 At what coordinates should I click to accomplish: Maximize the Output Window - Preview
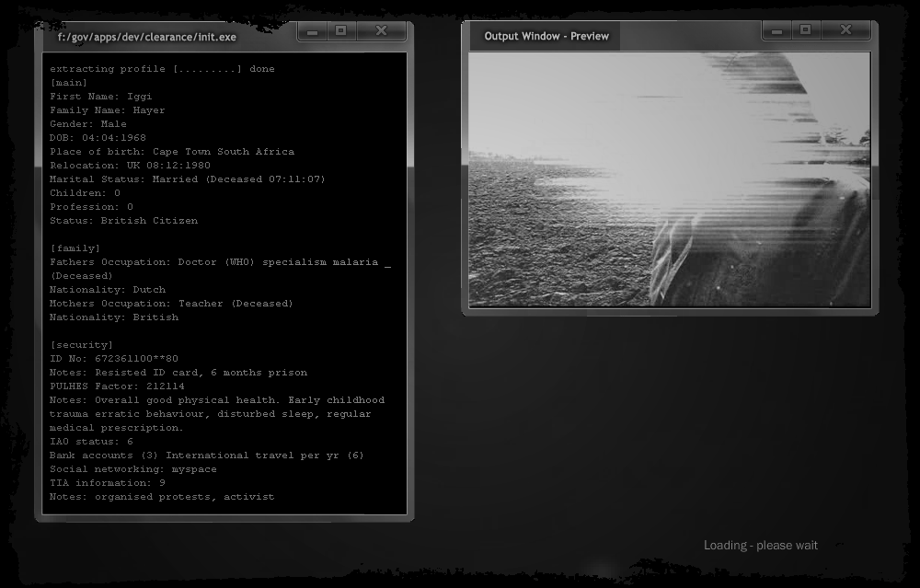[806, 30]
